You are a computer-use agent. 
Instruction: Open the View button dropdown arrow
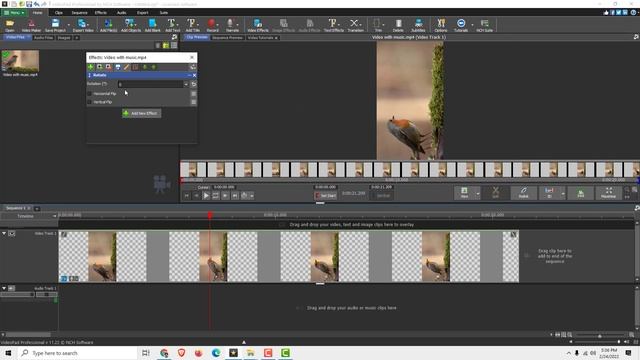[x=478, y=193]
